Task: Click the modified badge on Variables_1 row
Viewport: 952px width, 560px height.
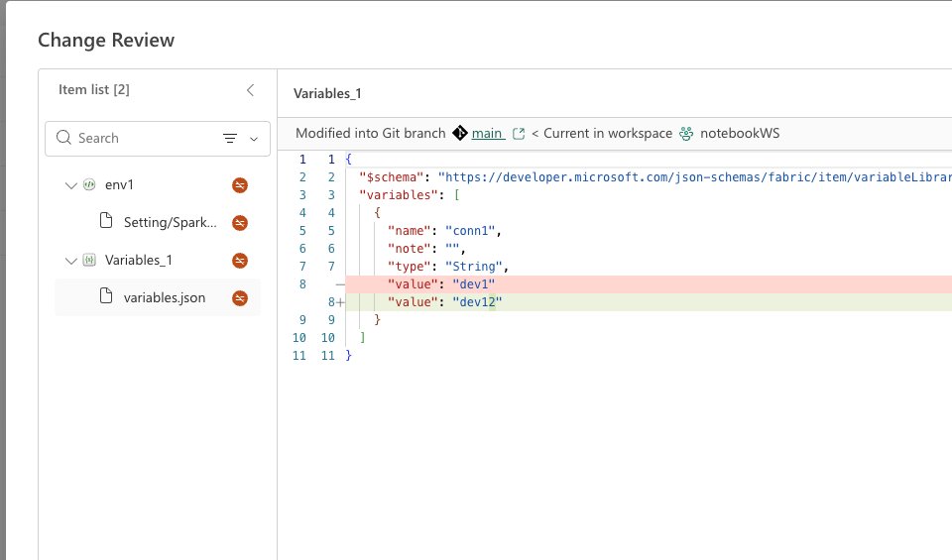Action: click(x=240, y=261)
